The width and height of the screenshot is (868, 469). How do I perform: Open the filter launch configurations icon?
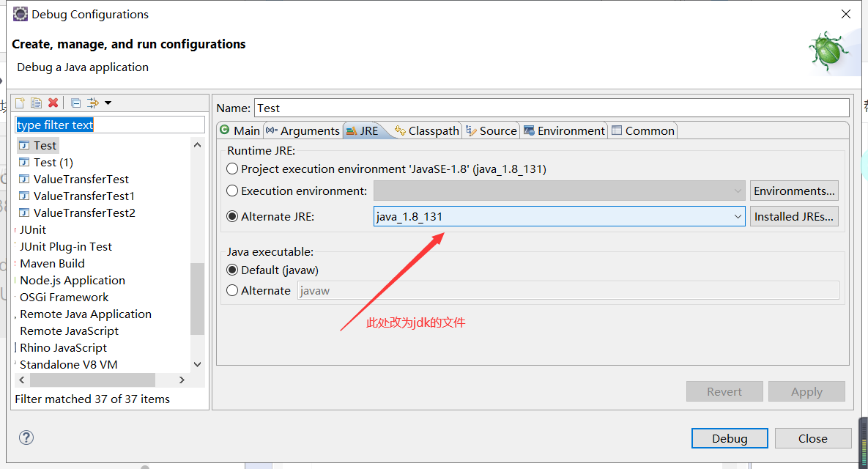point(91,103)
